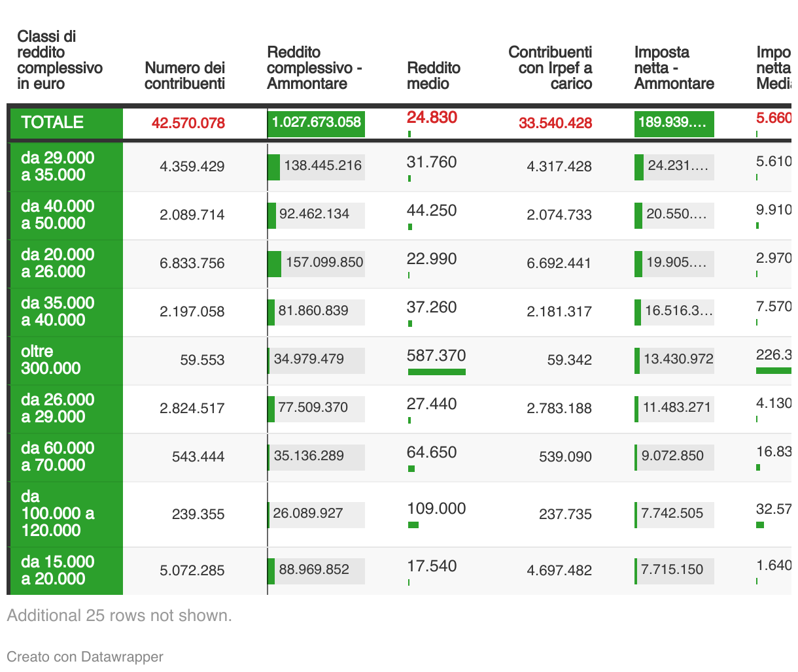Click the green bar under 587.370
The height and width of the screenshot is (672, 798).
click(x=436, y=372)
